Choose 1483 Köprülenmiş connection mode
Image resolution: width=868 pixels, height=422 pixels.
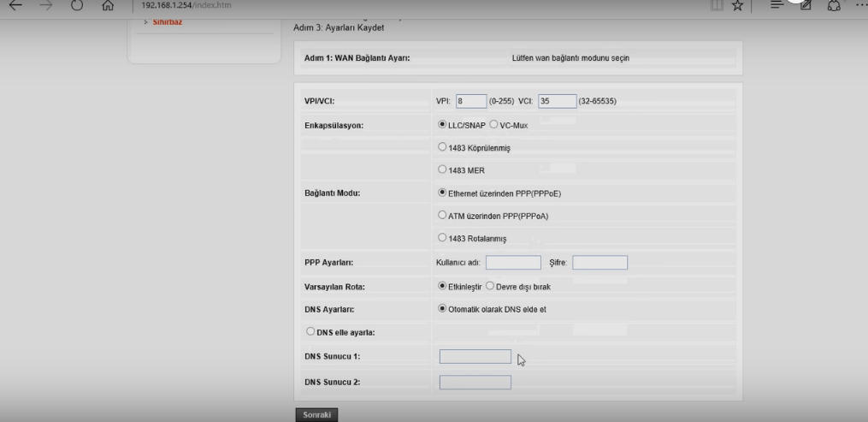pos(442,147)
